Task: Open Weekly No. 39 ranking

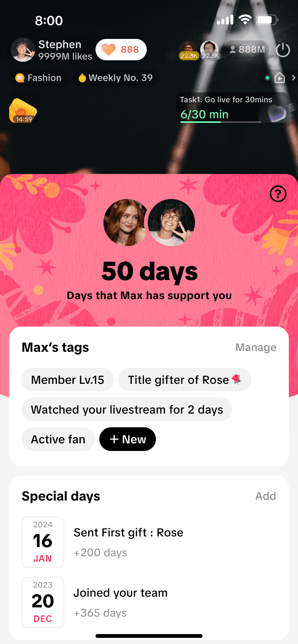Action: tap(115, 78)
